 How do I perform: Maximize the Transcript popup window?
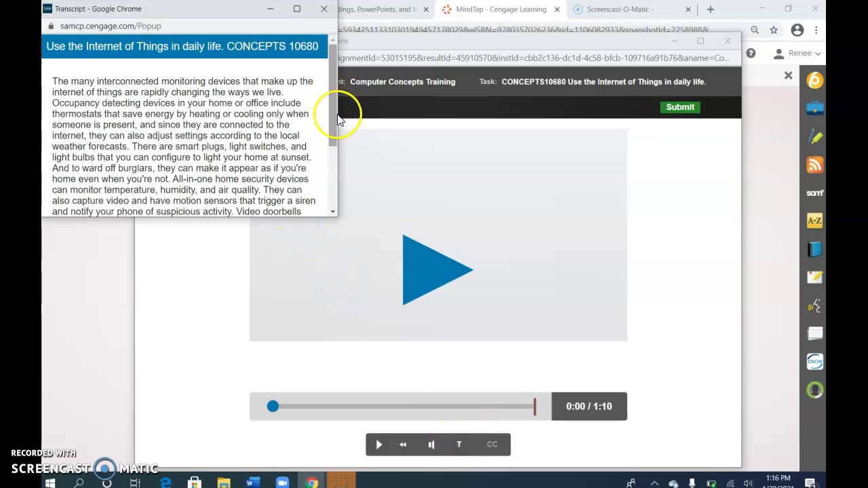(x=296, y=9)
